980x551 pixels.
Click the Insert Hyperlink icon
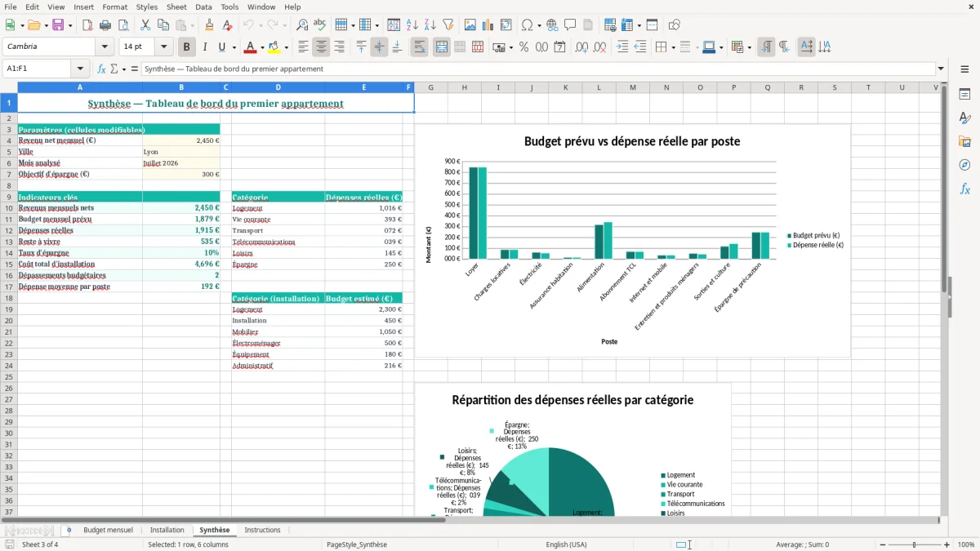[552, 25]
